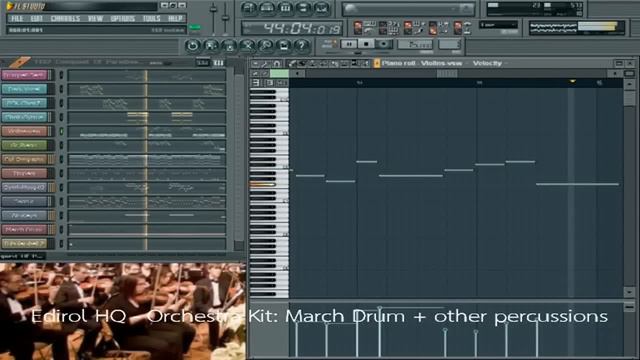Click the magnifier icon in the round toolbar
640x360 pixels.
coord(266,46)
